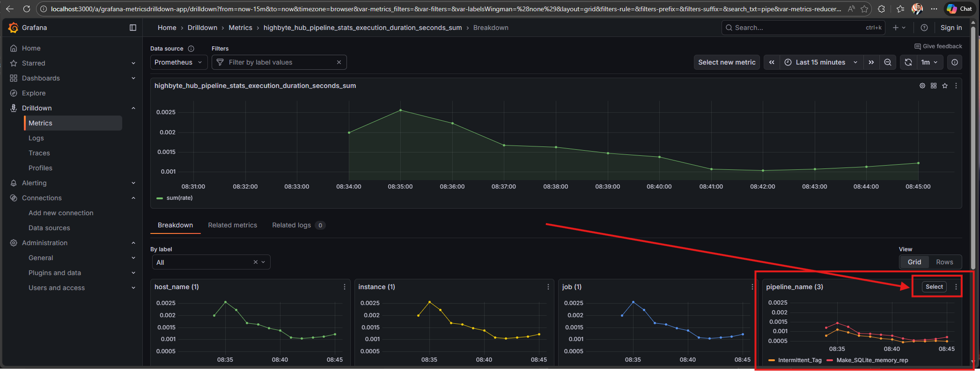Screen dimensions: 980x371
Task: Switch to the Related metrics tab
Action: tap(232, 225)
